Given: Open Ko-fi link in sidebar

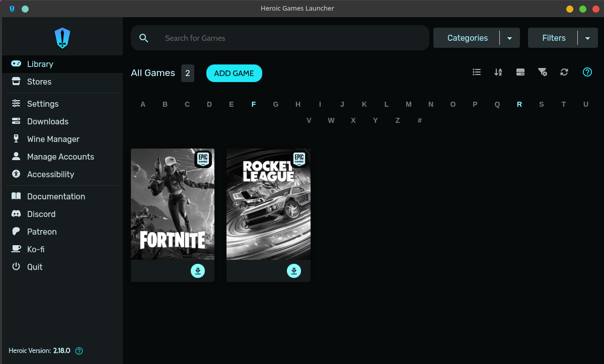Looking at the screenshot, I should coord(62,249).
